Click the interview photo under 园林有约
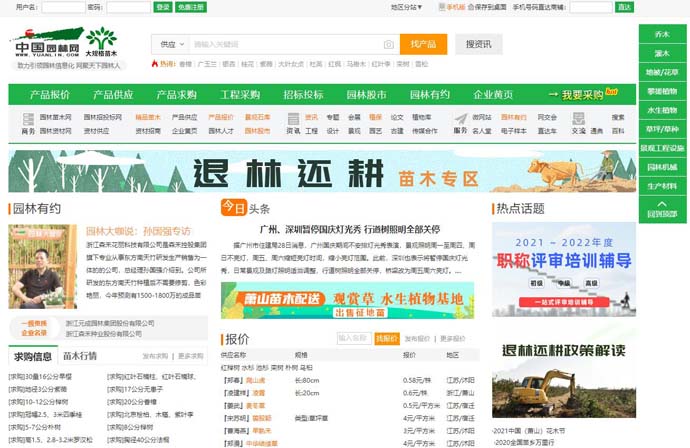Screen dimensions: 690x448 (43, 267)
